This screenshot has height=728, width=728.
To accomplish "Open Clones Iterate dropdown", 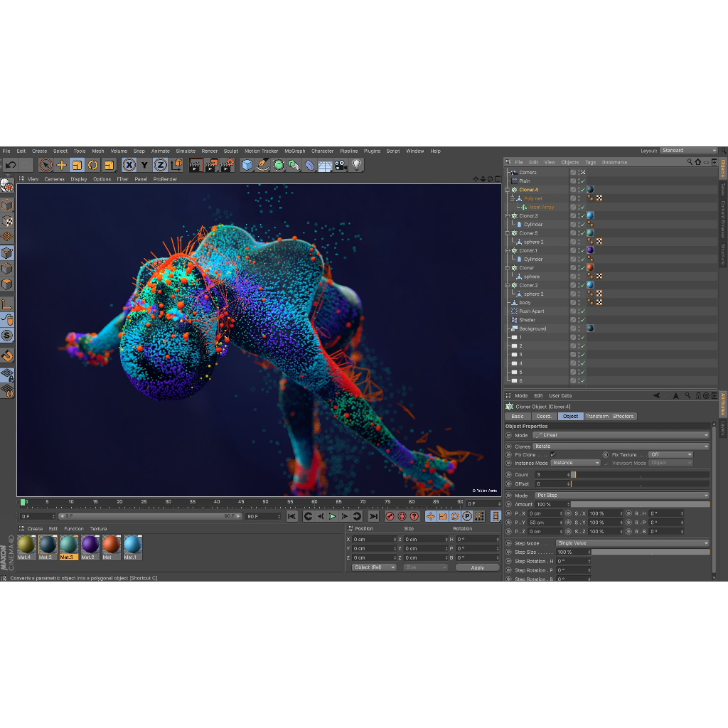I will click(x=621, y=446).
